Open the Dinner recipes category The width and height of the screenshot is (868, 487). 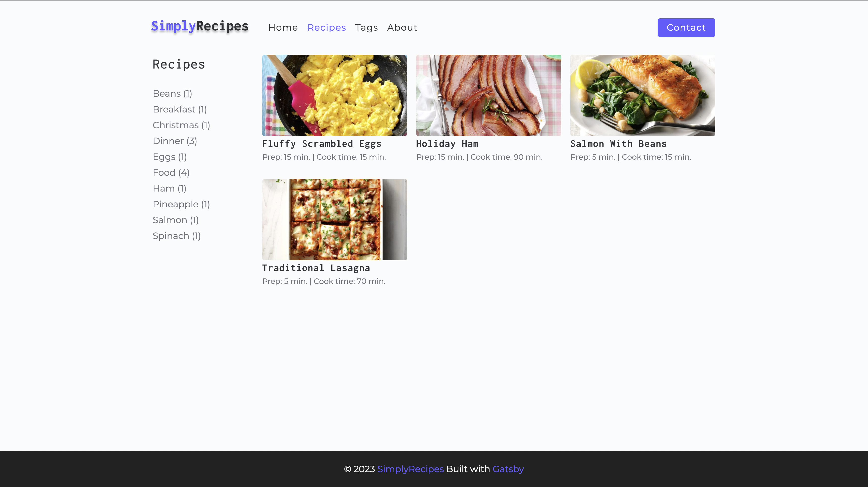[175, 141]
